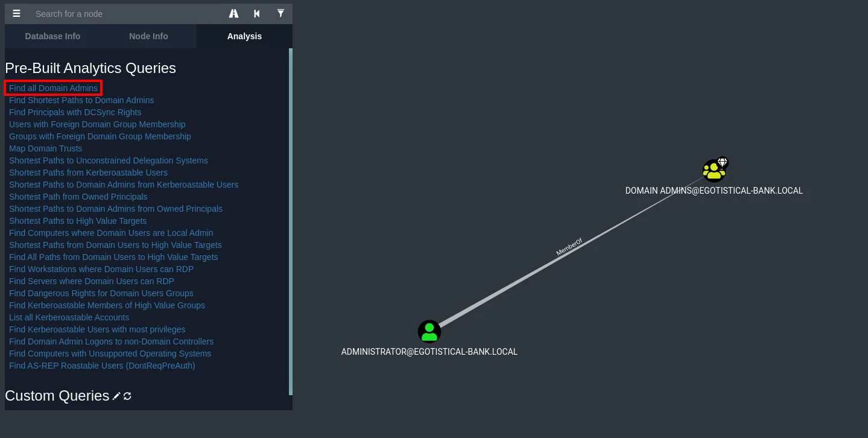
Task: Run Shortest Paths to Domain Admins from Owned Principals
Action: tap(116, 209)
